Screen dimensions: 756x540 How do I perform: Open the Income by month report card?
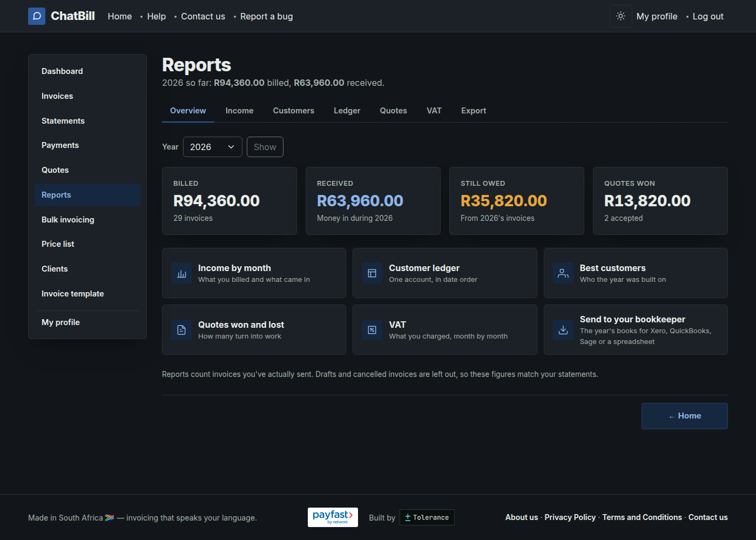[254, 273]
